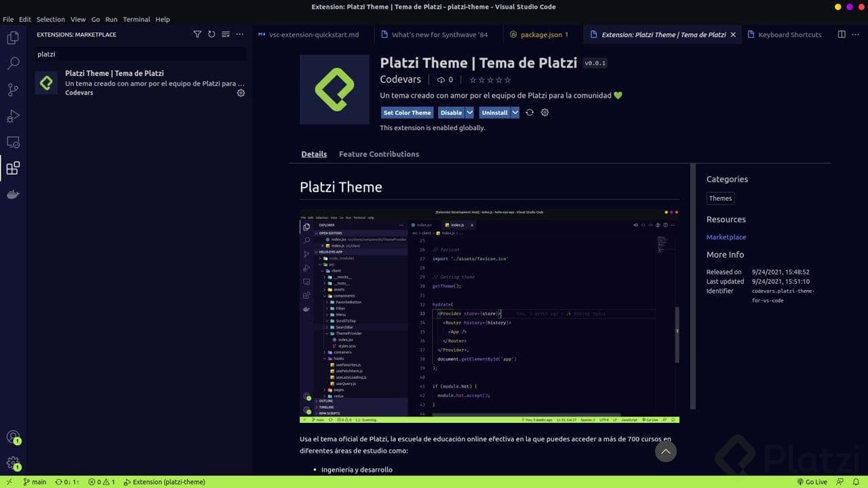Open errors and warnings count in status bar
The image size is (868, 488).
pyautogui.click(x=102, y=482)
